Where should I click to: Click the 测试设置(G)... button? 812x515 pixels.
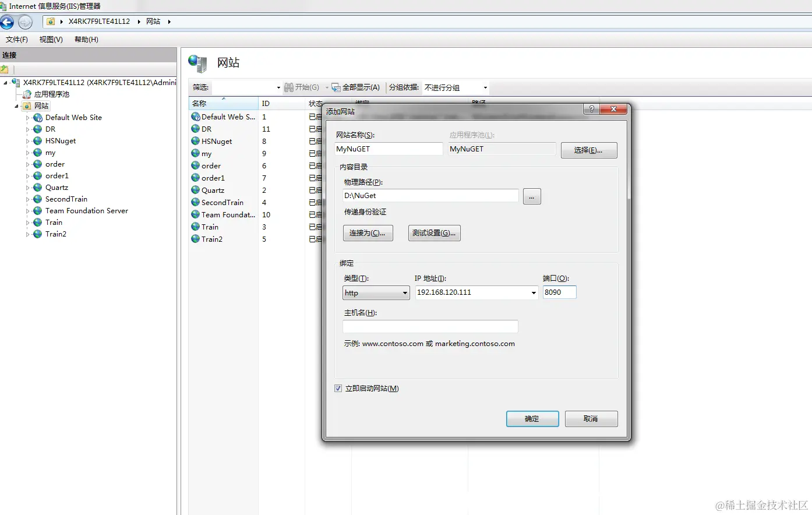point(435,233)
